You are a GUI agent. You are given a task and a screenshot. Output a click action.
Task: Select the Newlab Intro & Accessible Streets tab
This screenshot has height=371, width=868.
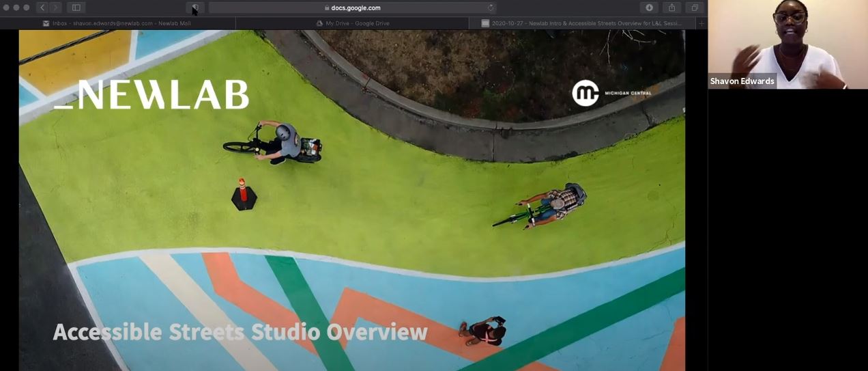[x=581, y=23]
